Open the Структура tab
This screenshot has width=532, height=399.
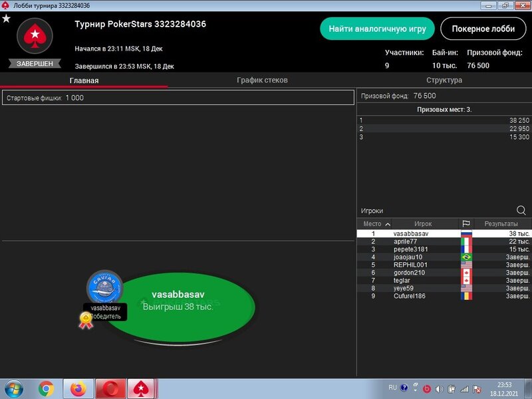coord(444,80)
